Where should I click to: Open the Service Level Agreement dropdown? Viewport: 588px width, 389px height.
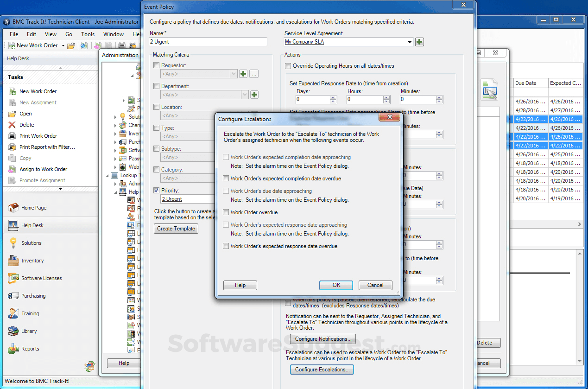(410, 42)
